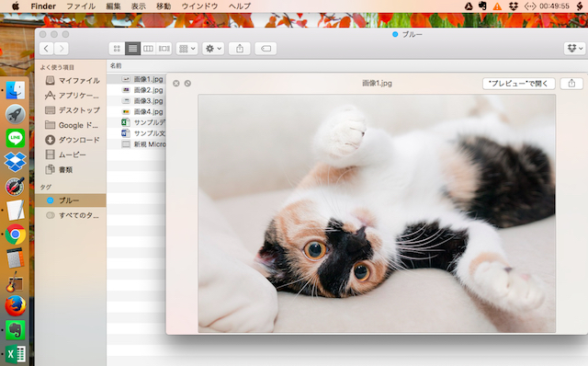Click the 名前 column header

pyautogui.click(x=116, y=65)
